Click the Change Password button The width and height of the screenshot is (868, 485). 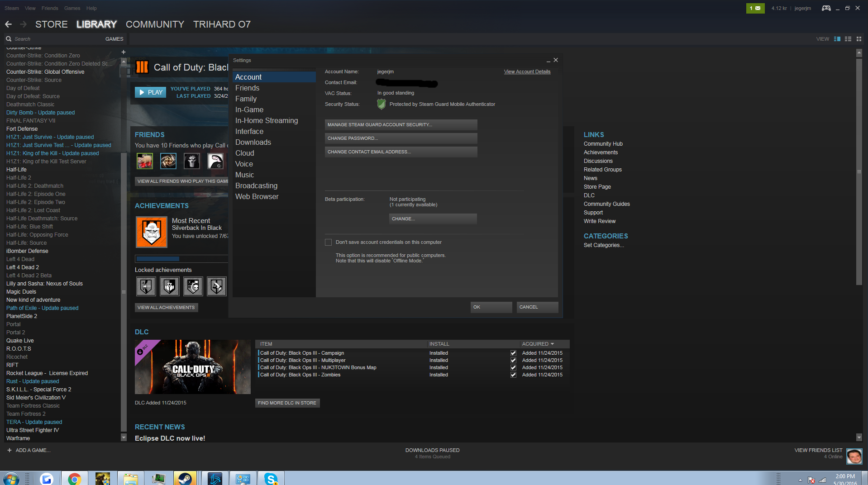401,138
